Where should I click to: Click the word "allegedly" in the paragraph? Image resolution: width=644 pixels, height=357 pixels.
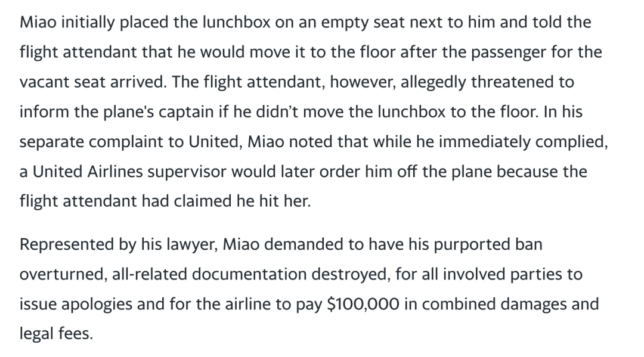coord(434,82)
